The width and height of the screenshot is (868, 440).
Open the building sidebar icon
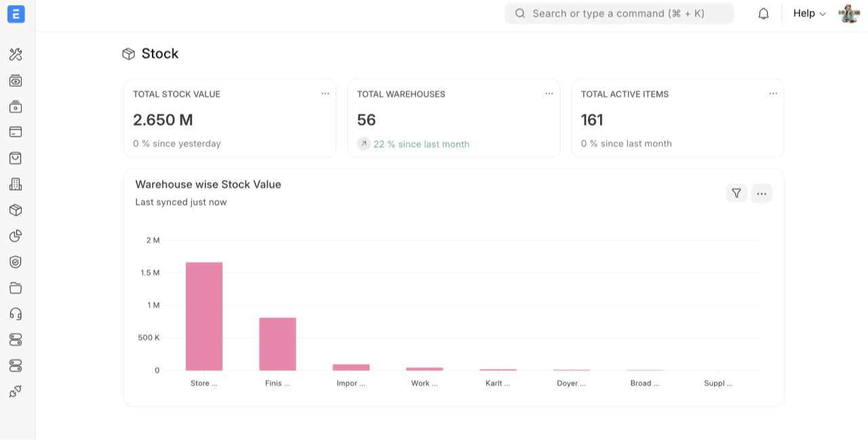pyautogui.click(x=16, y=184)
